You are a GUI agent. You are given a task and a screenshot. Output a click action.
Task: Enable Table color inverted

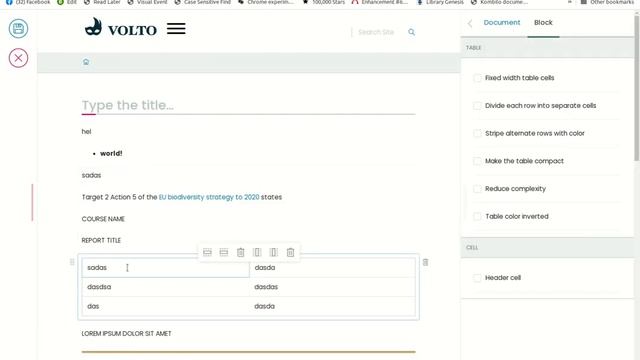(477, 217)
